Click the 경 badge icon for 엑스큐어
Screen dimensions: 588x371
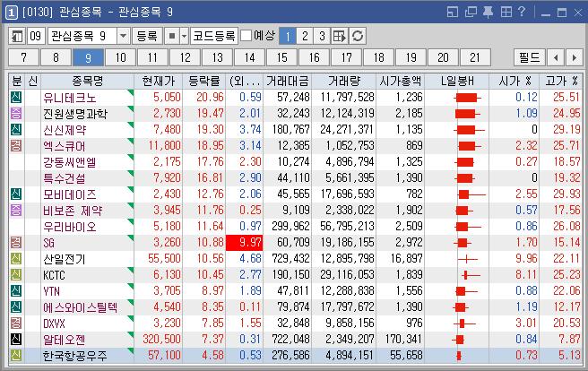click(x=16, y=146)
